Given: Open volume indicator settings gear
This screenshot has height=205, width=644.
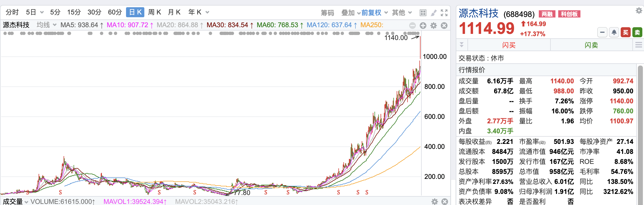Looking at the screenshot, I should click(434, 201).
